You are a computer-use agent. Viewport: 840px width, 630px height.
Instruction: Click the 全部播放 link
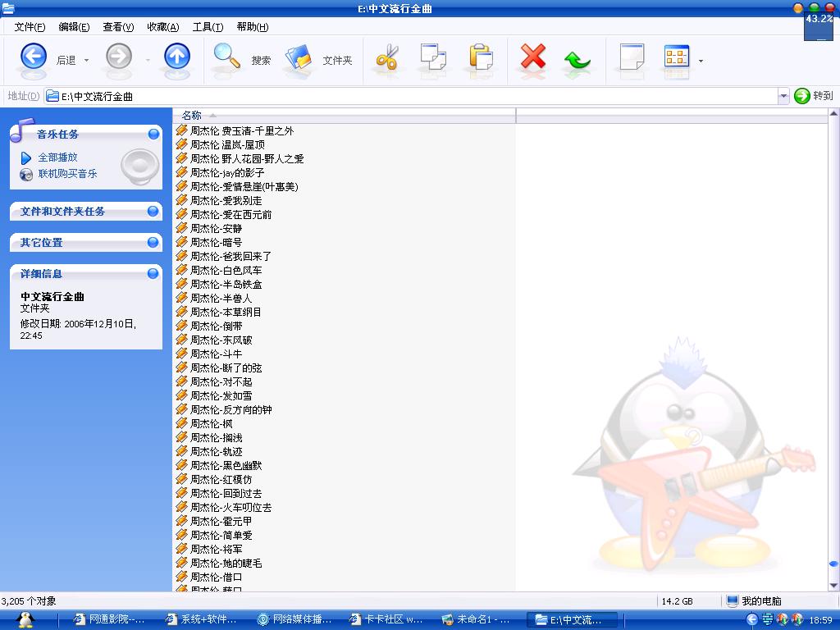[58, 157]
